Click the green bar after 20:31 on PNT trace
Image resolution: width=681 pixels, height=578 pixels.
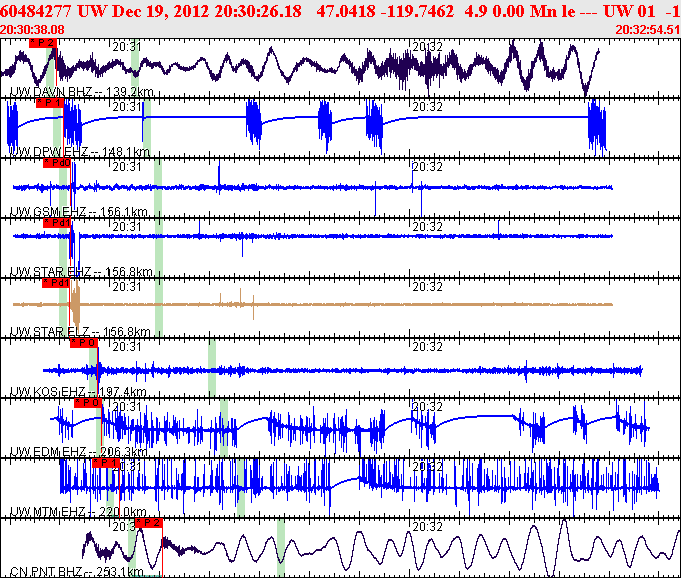[x=281, y=548]
